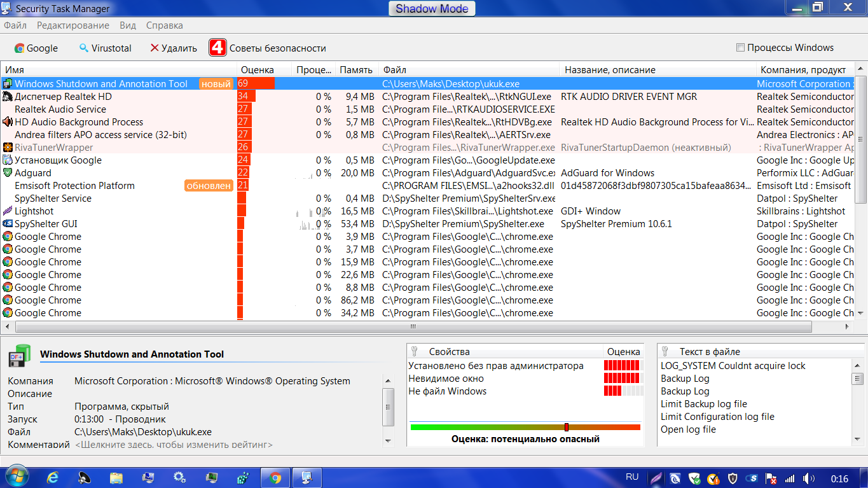Click the Название, описание column header
Screen dimensions: 868x488
coord(658,70)
